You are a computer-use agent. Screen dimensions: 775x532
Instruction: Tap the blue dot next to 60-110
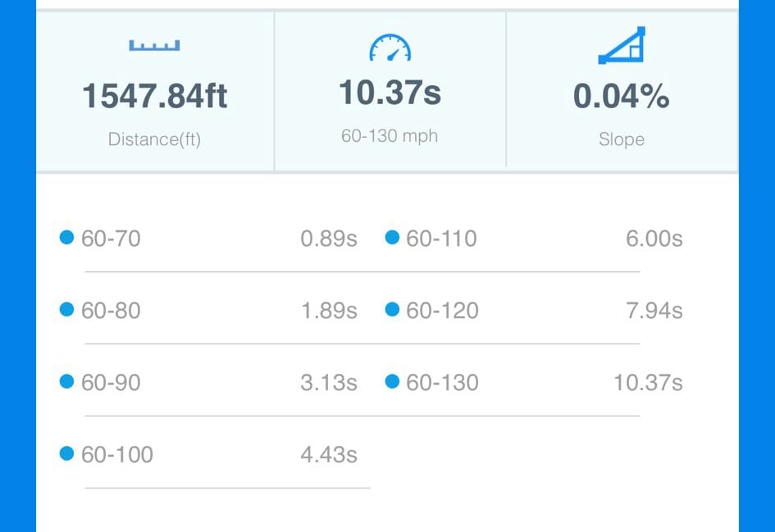tap(392, 238)
